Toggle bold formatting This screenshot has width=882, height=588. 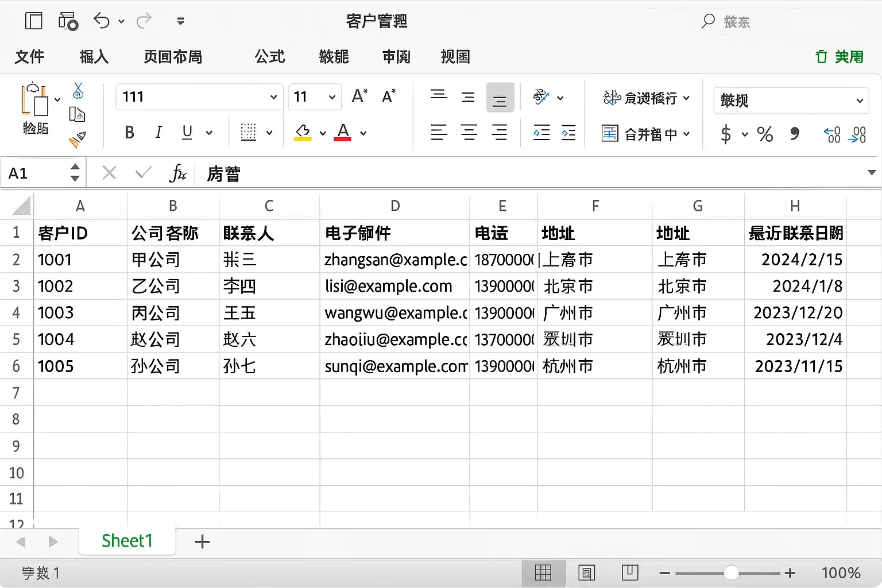130,133
